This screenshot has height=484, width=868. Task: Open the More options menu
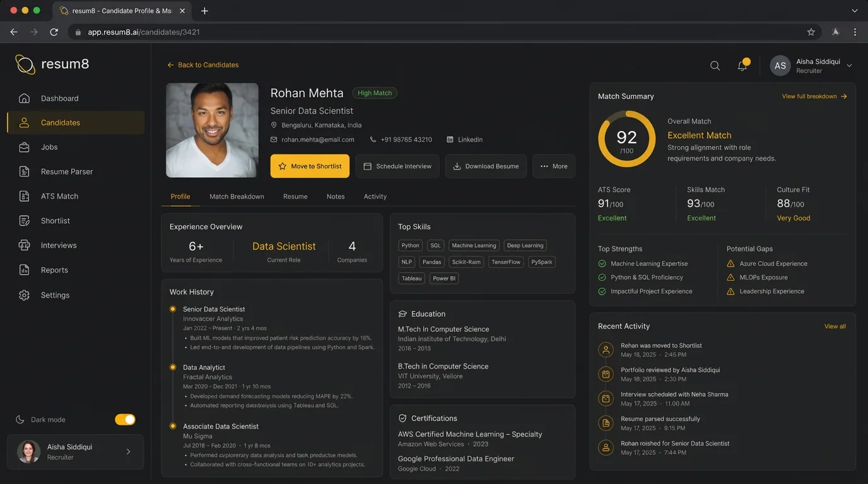tap(554, 166)
